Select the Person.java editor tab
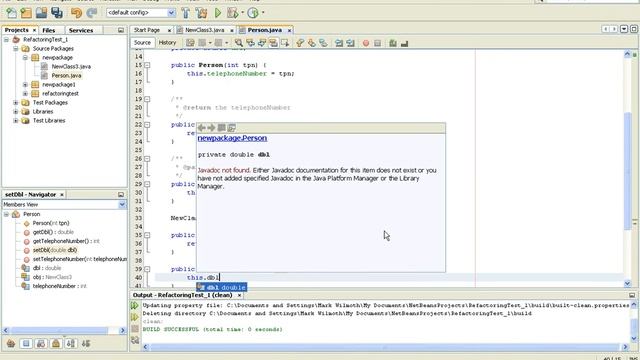 (264, 30)
